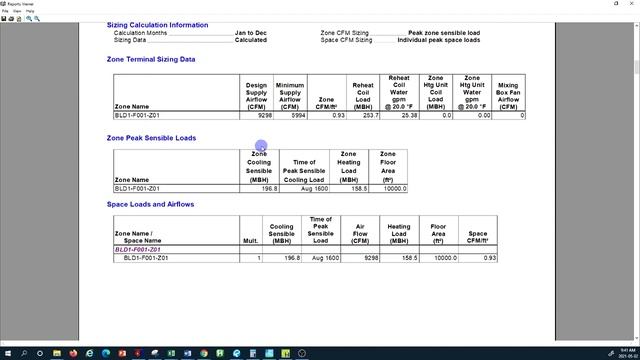Click Aug 1600 in Zone Peak Sensible Loads table
This screenshot has width=640, height=360.
(x=314, y=189)
